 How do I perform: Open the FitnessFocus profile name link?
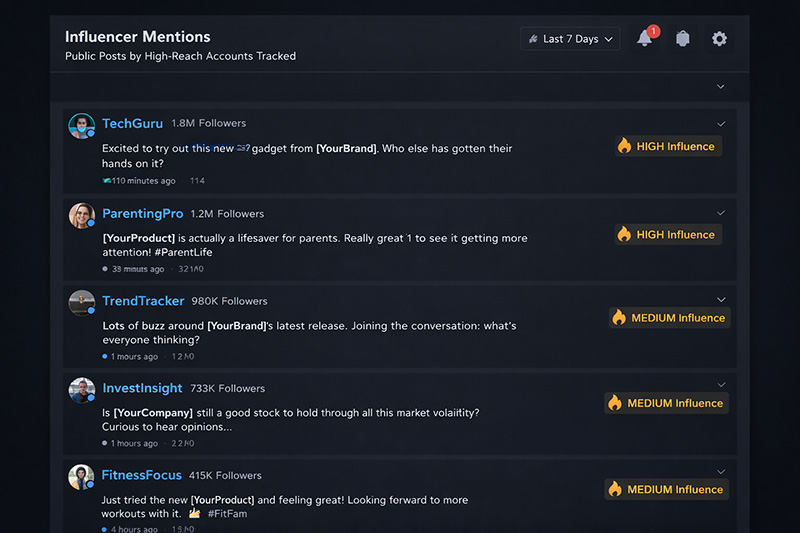141,475
